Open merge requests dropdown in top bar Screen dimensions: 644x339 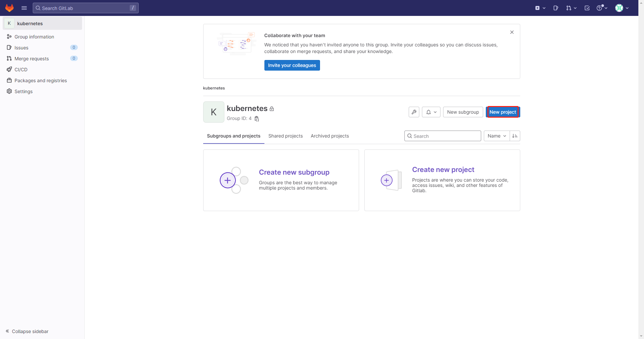[571, 8]
